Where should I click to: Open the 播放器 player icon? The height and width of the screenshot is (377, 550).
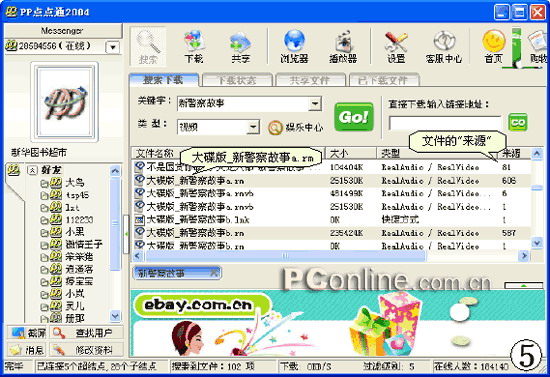343,47
